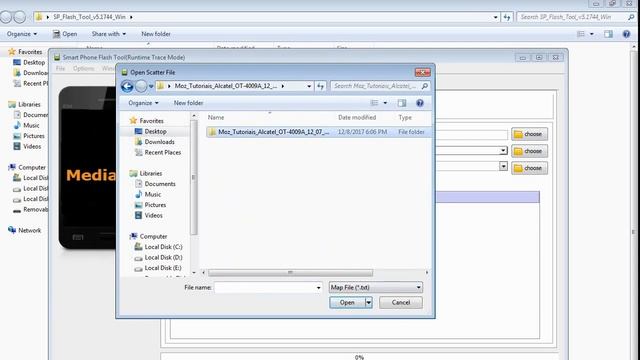Change view icon in Open Scatter File dialog
The image size is (640, 360).
point(374,103)
